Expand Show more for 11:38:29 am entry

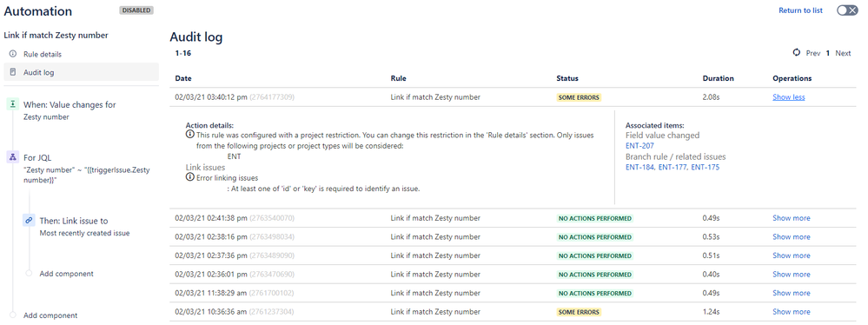(792, 293)
